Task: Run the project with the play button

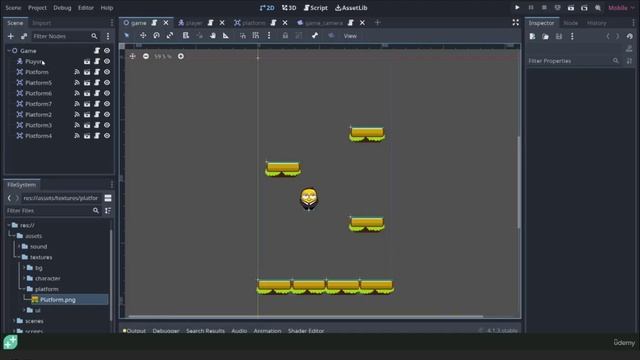Action: click(x=517, y=8)
